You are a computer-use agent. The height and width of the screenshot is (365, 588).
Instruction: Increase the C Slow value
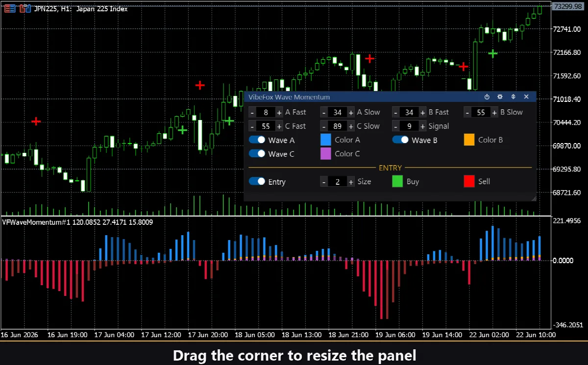[x=351, y=126]
